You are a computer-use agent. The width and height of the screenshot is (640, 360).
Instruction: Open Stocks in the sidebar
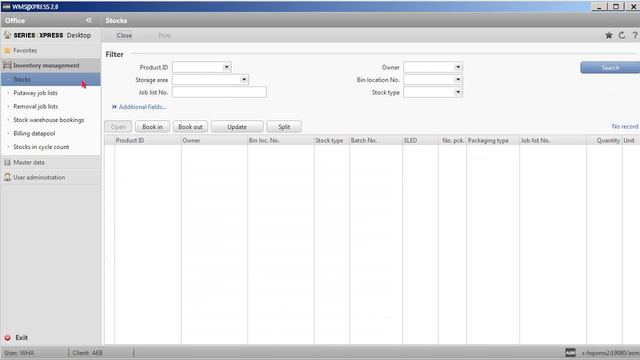point(51,79)
